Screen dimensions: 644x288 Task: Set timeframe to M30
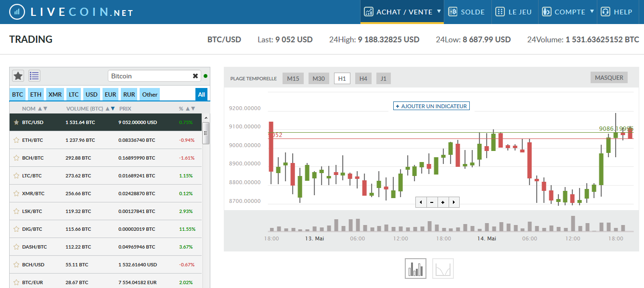(318, 78)
